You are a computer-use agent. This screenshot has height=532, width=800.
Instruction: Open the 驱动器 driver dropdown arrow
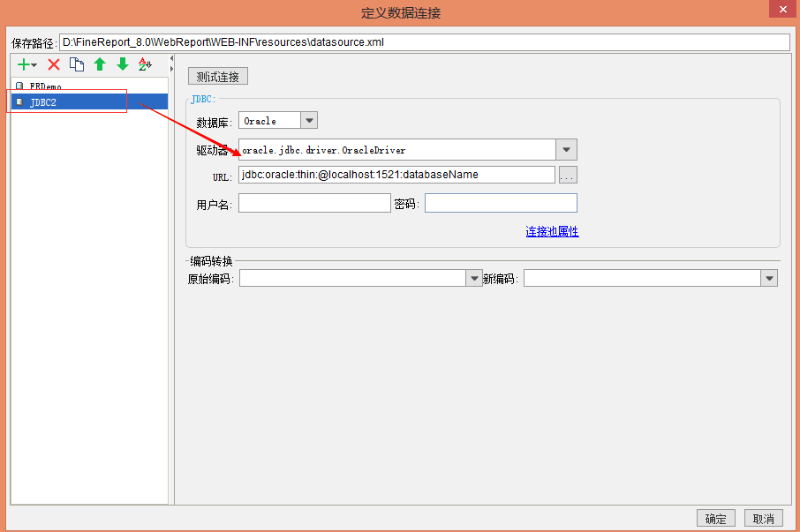pos(566,150)
